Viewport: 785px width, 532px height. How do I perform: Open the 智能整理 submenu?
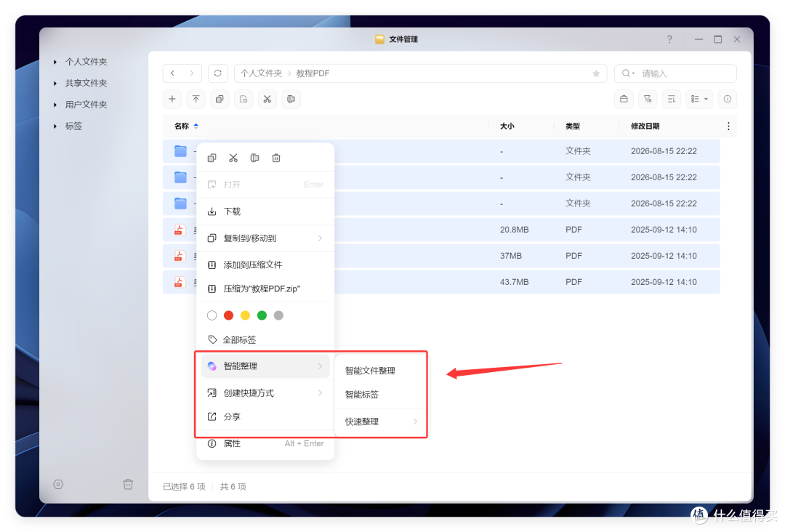pyautogui.click(x=265, y=366)
